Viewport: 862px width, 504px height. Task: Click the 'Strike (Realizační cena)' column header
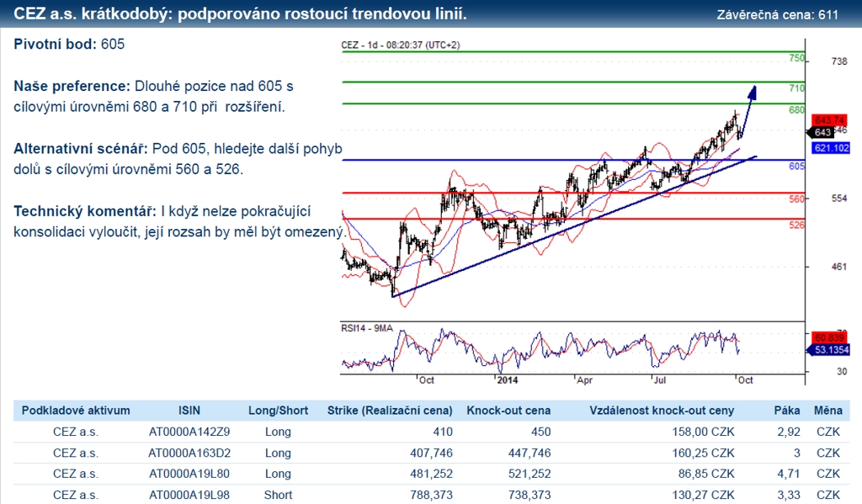(x=390, y=411)
